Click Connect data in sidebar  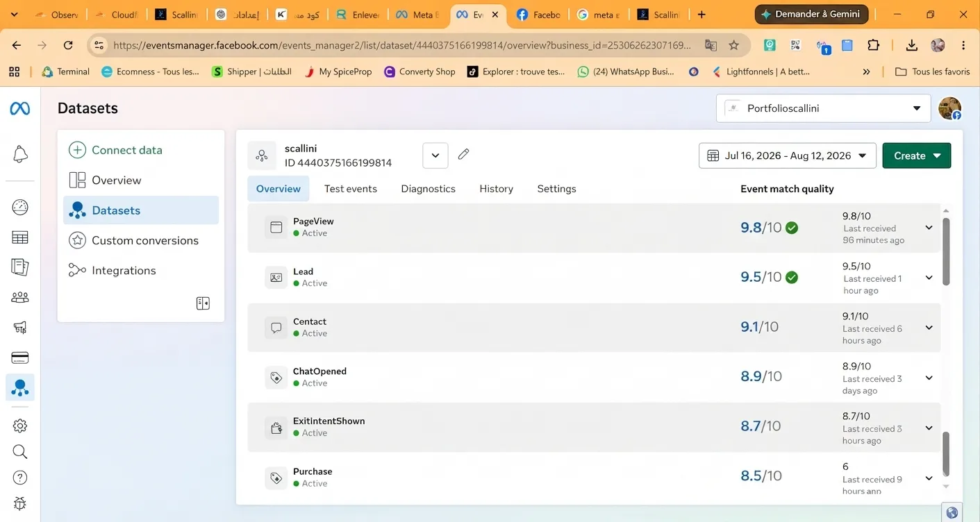pyautogui.click(x=141, y=150)
